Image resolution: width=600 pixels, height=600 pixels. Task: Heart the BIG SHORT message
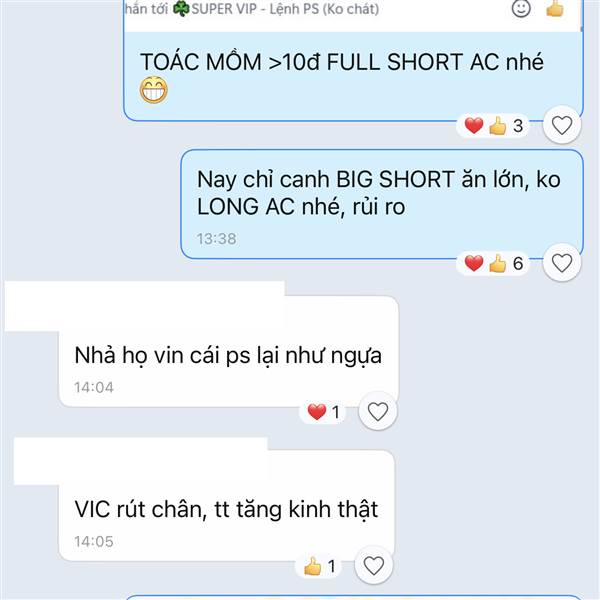click(562, 263)
